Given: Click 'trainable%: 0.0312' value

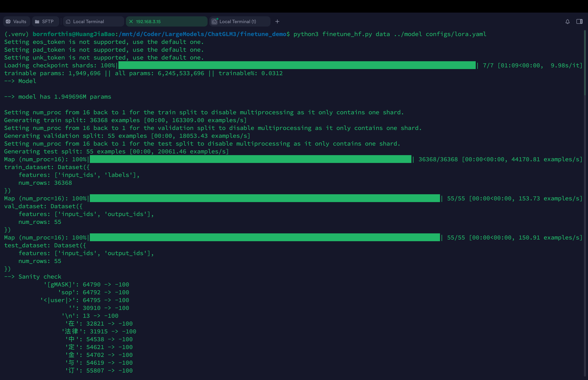Looking at the screenshot, I should pos(250,73).
